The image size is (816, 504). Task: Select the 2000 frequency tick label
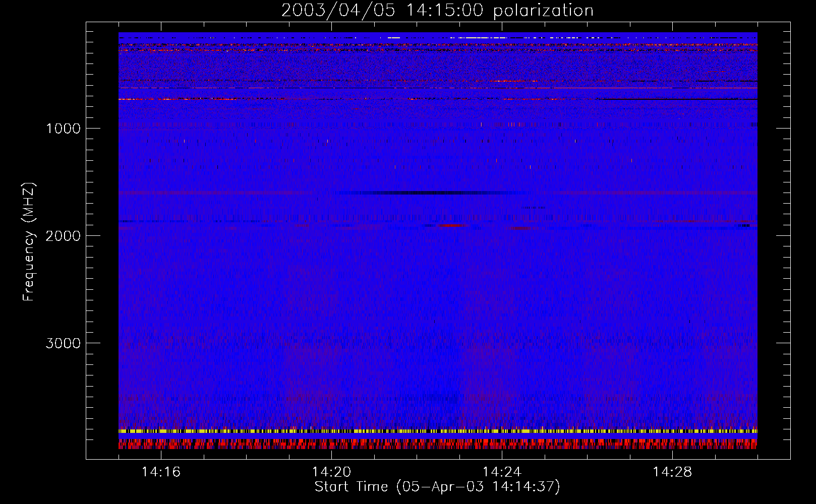pos(63,236)
